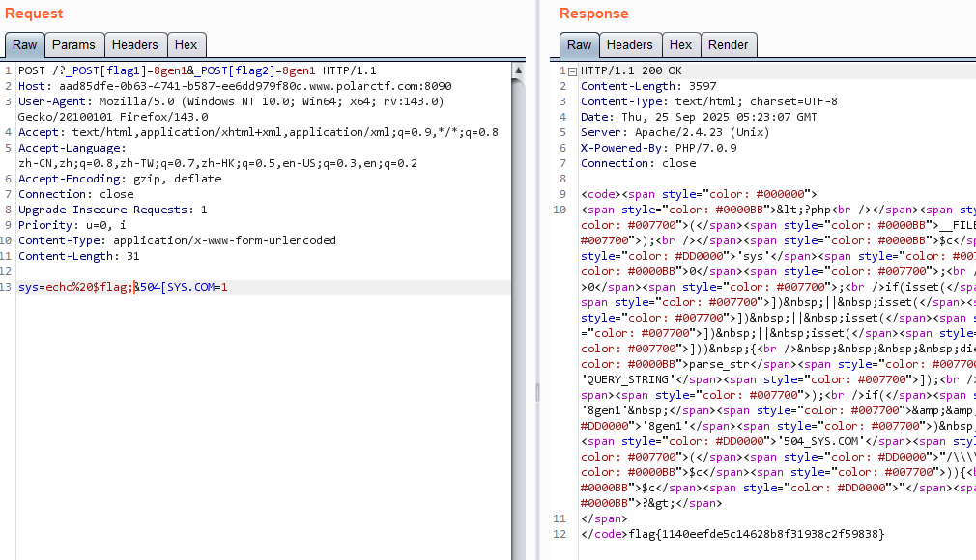Click the X-Powered-By: PHP/7.0.9 header
The width and height of the screenshot is (976, 560).
coord(658,148)
